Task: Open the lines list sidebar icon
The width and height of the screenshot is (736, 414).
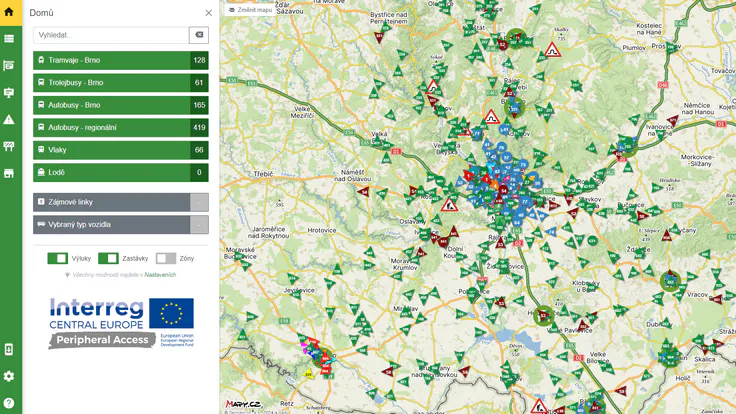Action: (x=9, y=39)
